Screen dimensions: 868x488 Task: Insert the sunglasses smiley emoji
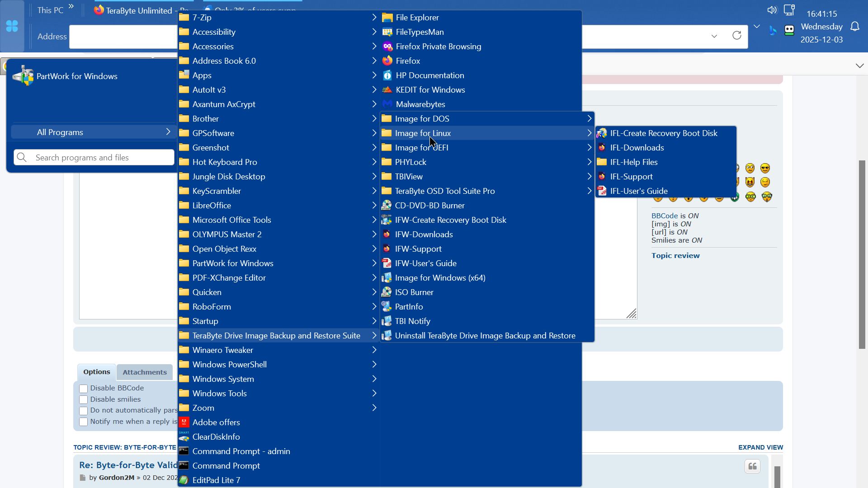[765, 169]
